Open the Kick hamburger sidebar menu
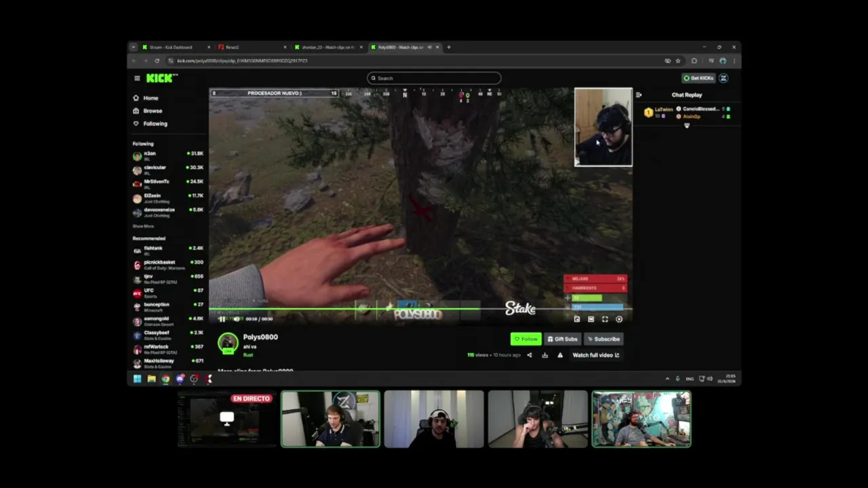868x488 pixels. [137, 78]
